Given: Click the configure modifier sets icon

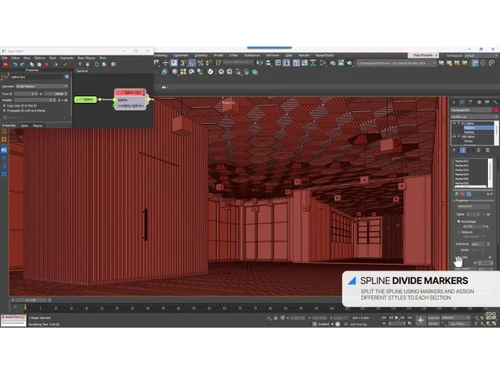Looking at the screenshot, I should (x=488, y=150).
